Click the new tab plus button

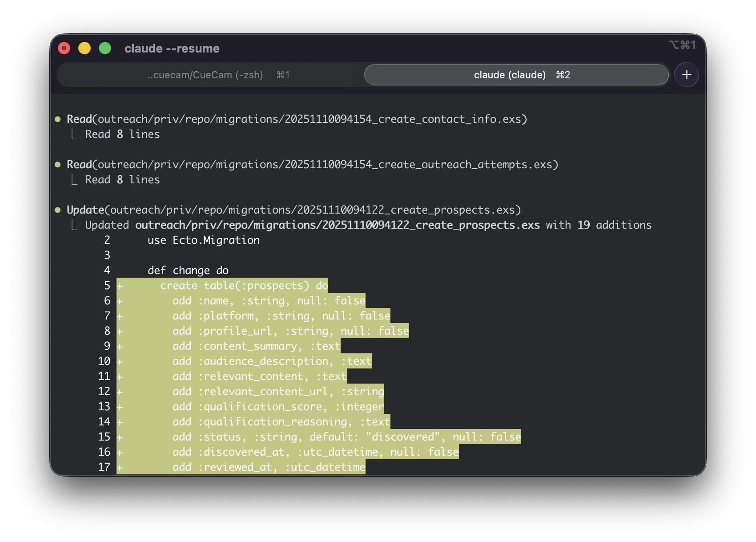[686, 75]
